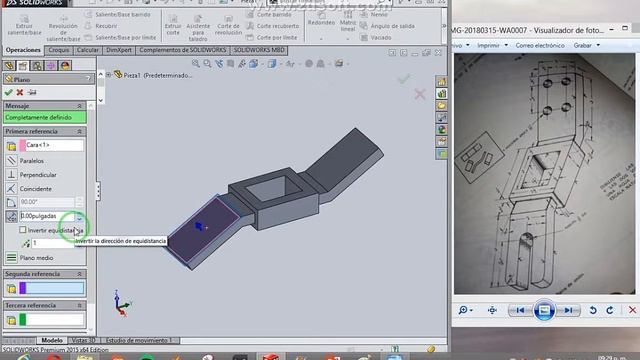640x360 pixels.
Task: Click the Ángulo de salida tool
Action: [x=388, y=26]
